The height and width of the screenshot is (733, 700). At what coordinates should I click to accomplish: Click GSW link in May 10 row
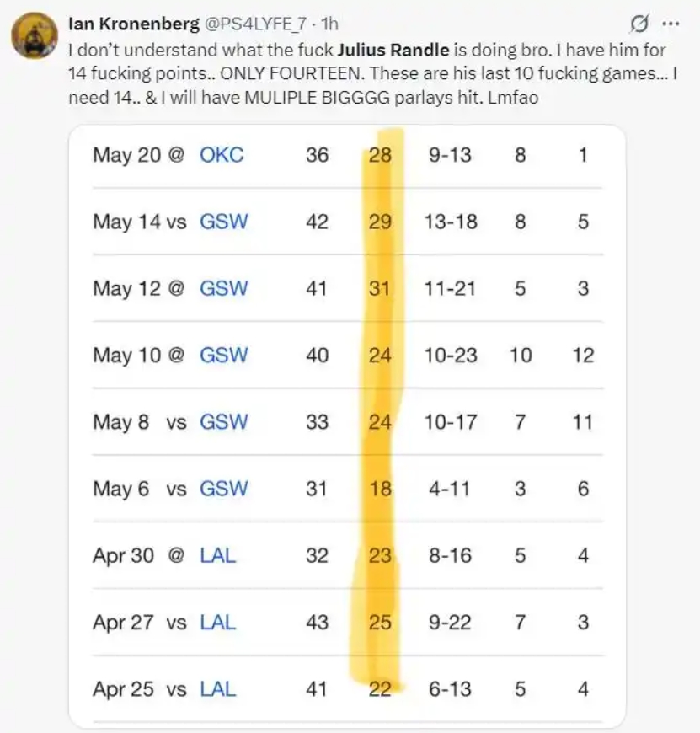[x=223, y=356]
